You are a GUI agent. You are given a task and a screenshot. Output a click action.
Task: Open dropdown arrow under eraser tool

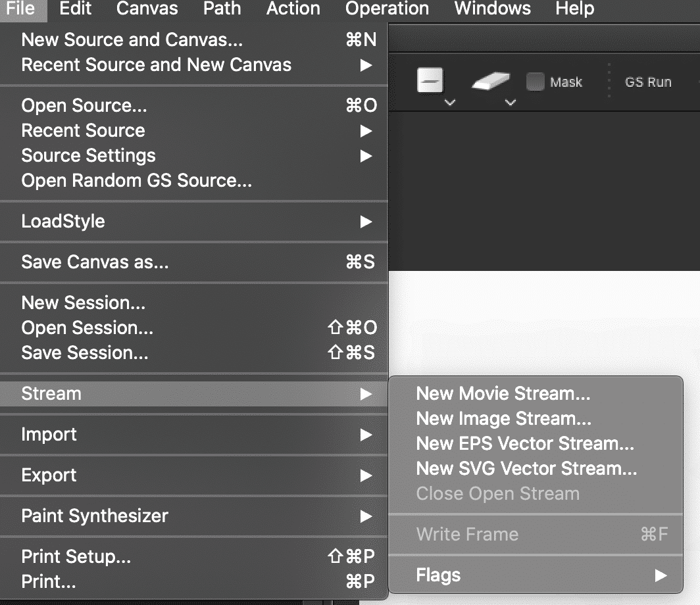pos(511,103)
